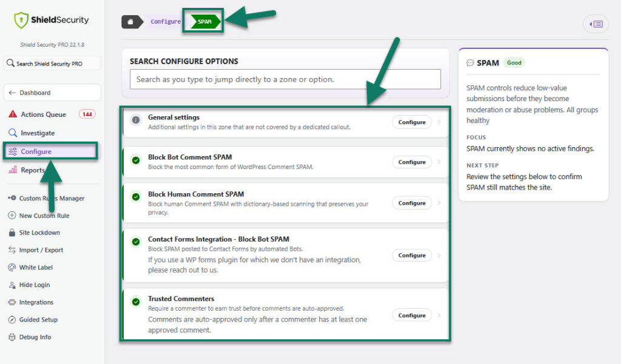This screenshot has height=364, width=621.
Task: Configure Block Human Comment SPAM
Action: pos(412,202)
